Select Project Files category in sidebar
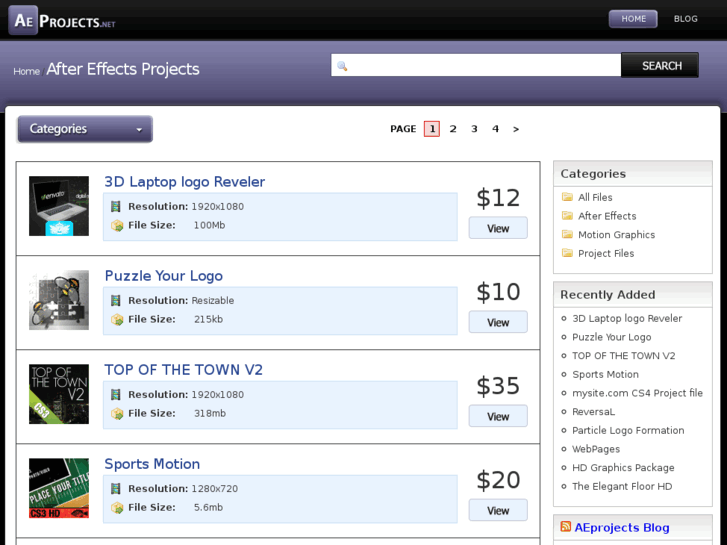The image size is (727, 545). pyautogui.click(x=606, y=253)
